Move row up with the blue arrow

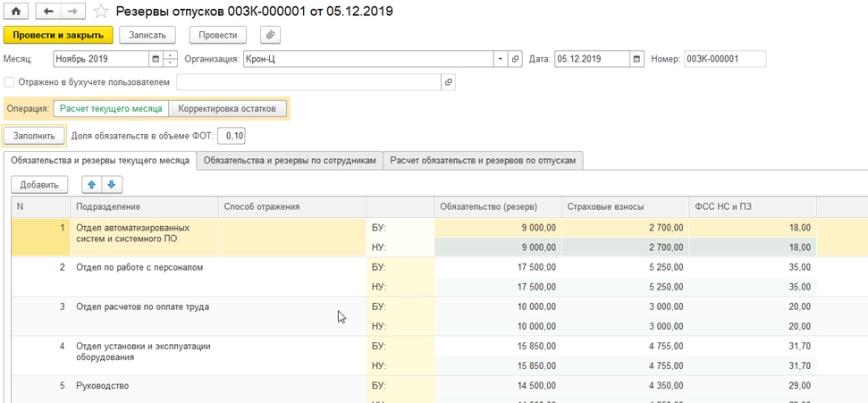pos(91,184)
